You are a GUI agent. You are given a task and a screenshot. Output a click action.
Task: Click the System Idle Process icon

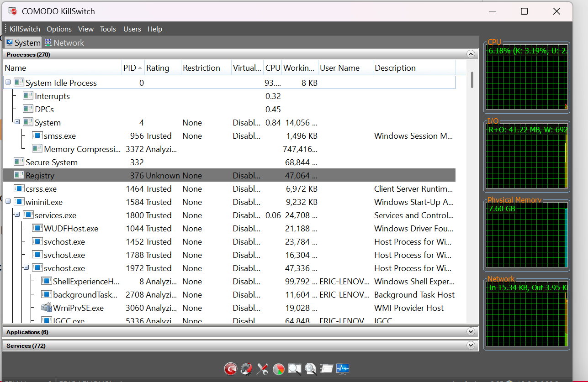[x=19, y=83]
